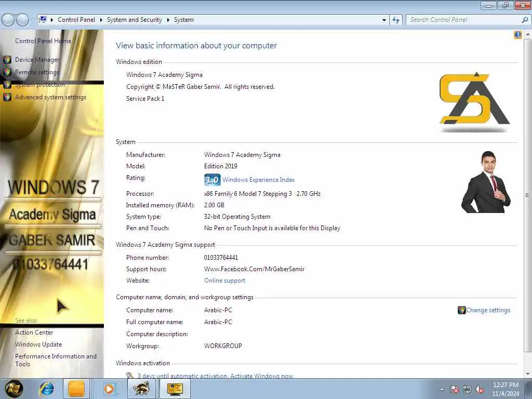Screen dimensions: 532x399
Task: Click the '2.00 GB' memory value
Action: [x=214, y=205]
